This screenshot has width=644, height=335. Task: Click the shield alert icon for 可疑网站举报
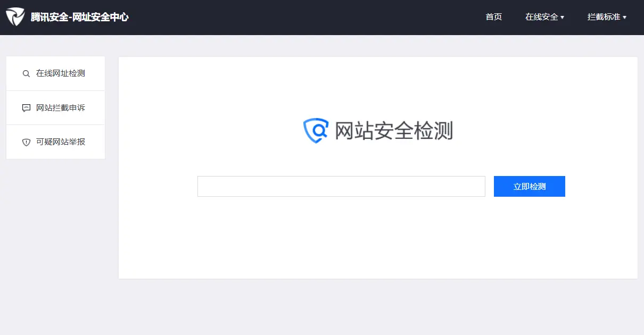coord(26,143)
